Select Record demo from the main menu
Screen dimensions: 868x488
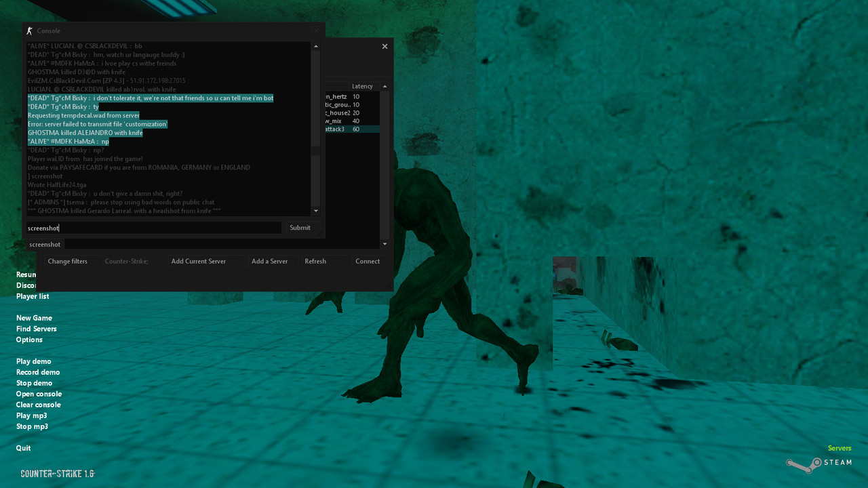pos(38,372)
